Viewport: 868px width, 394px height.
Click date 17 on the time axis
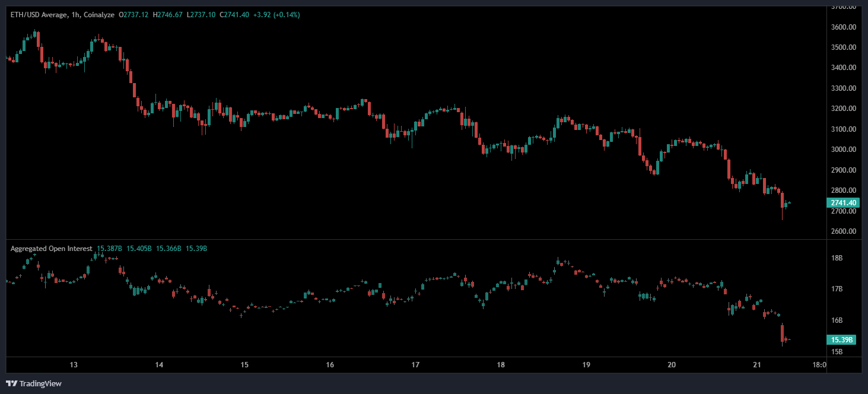coord(415,365)
